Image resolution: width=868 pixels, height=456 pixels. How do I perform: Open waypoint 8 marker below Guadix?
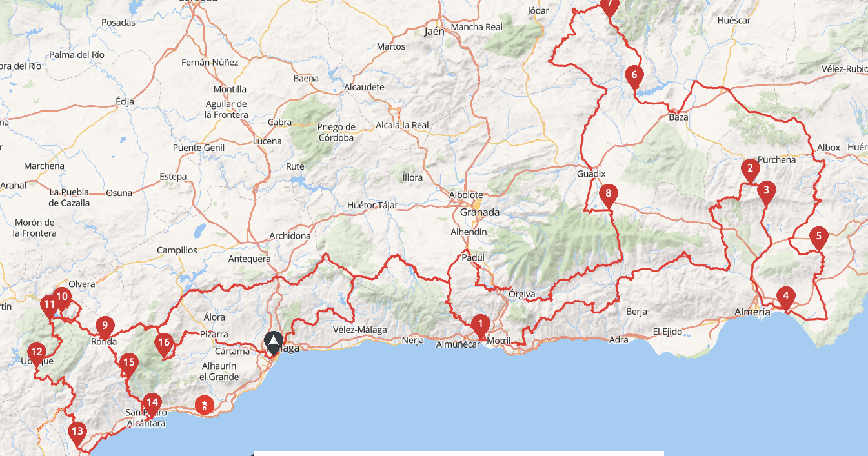pos(607,195)
